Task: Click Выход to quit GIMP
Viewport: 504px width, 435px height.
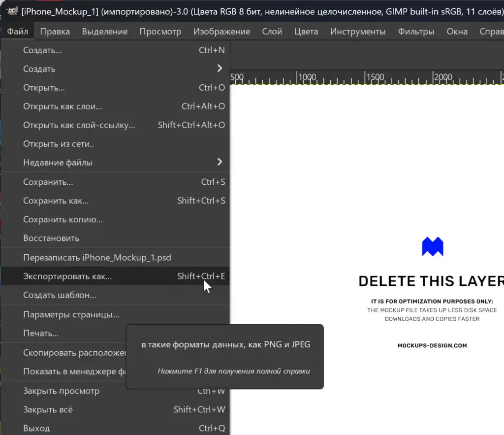Action: point(115,428)
